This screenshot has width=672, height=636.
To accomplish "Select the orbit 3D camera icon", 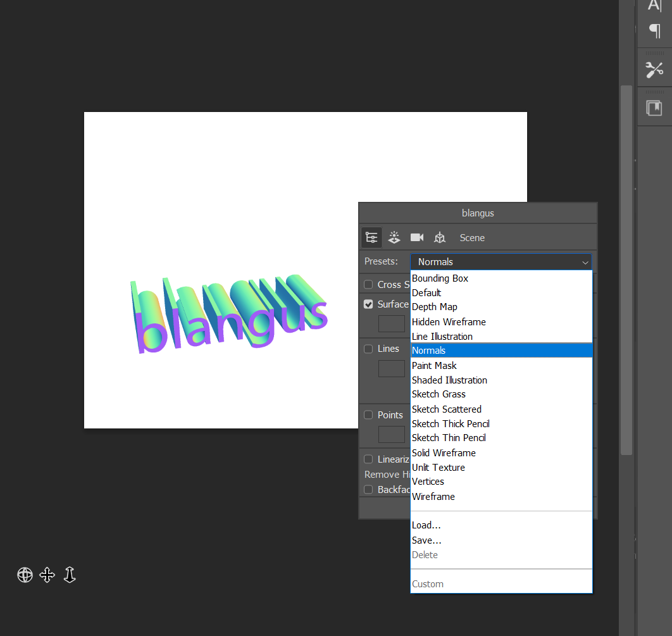I will pyautogui.click(x=25, y=575).
